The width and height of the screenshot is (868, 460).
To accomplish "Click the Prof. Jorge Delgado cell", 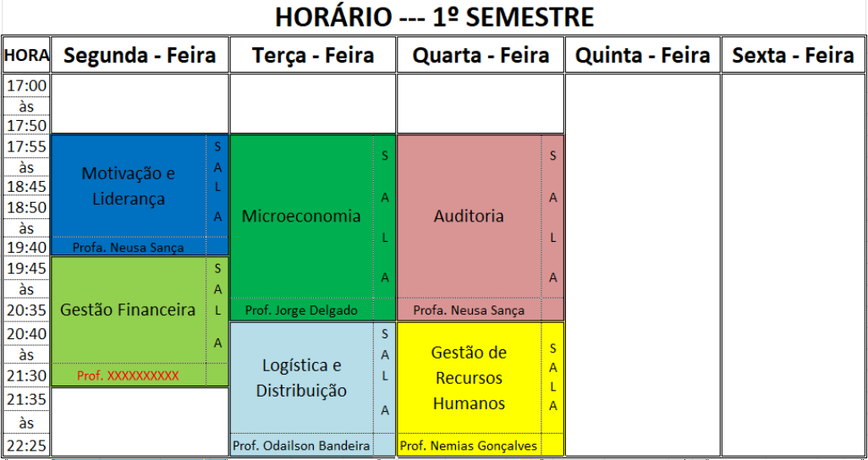I will pos(301,310).
